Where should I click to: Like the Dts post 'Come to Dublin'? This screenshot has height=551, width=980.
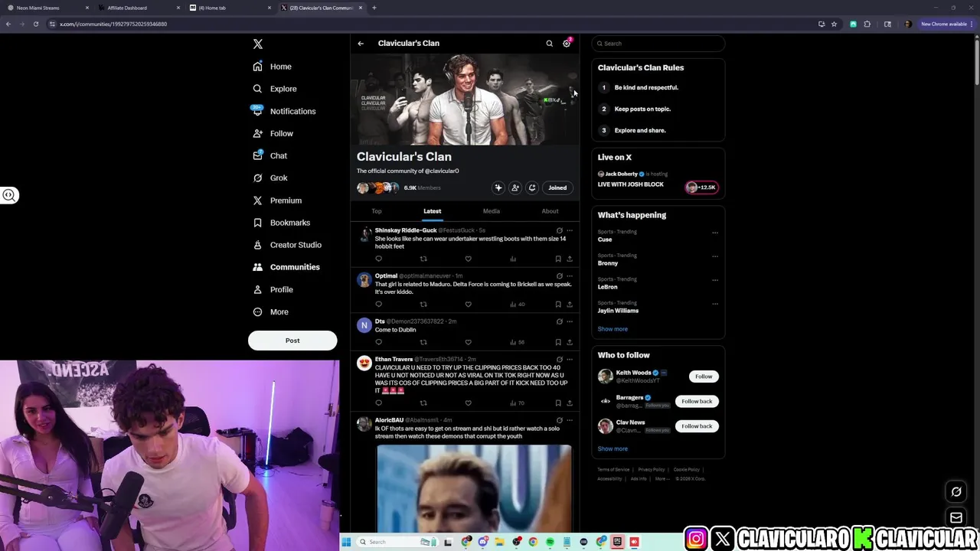468,342
